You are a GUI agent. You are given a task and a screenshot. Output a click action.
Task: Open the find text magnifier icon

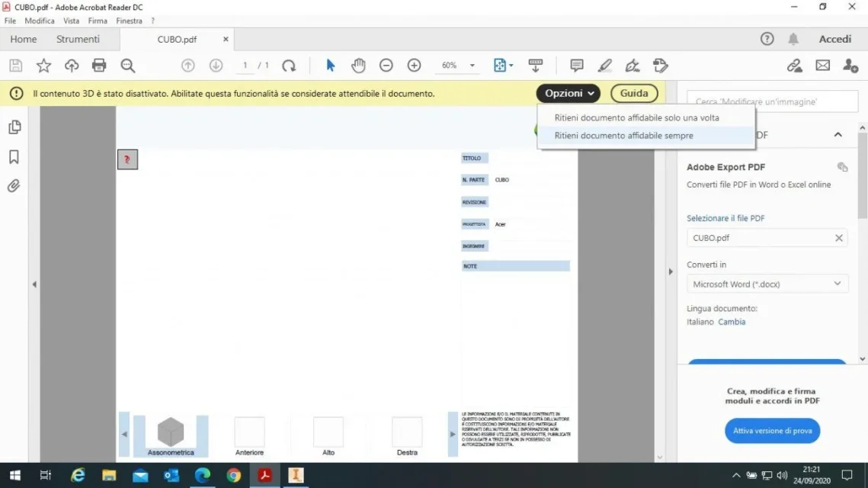tap(128, 66)
